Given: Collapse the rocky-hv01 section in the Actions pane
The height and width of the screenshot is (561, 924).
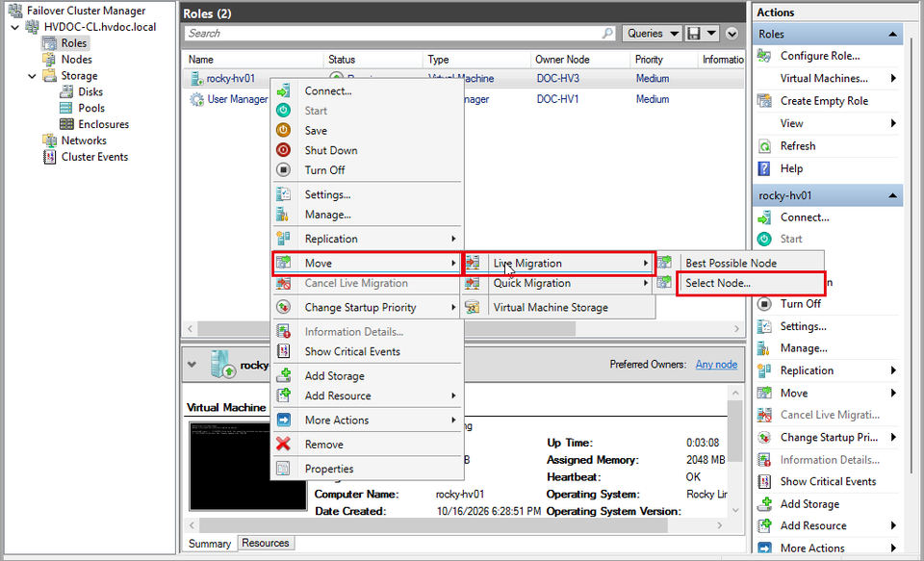Looking at the screenshot, I should 892,195.
